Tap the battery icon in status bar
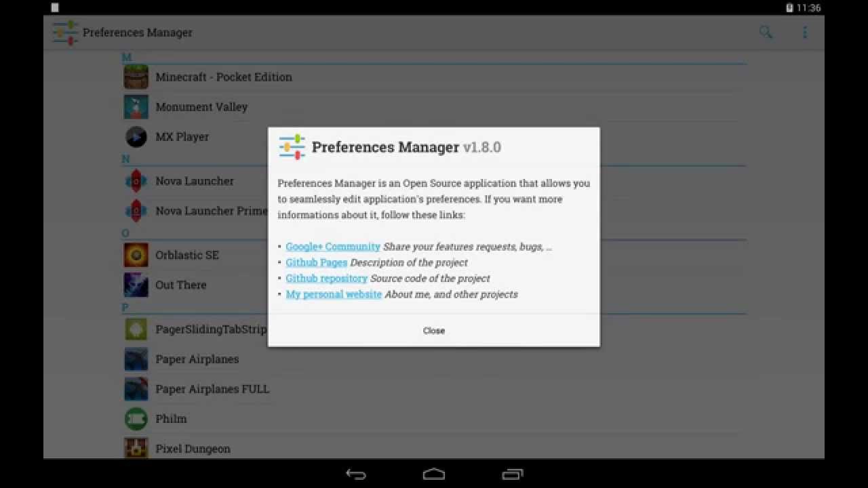 coord(789,8)
